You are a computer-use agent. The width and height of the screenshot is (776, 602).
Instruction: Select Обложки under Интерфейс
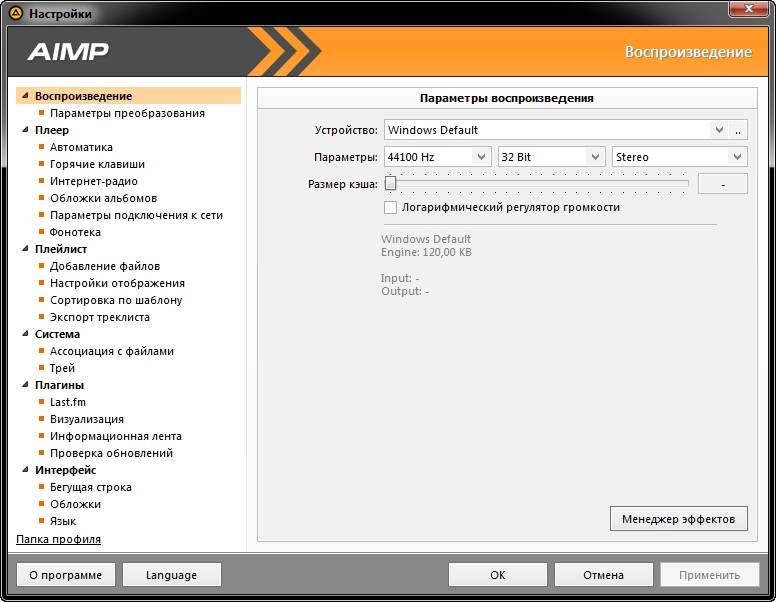pyautogui.click(x=75, y=504)
